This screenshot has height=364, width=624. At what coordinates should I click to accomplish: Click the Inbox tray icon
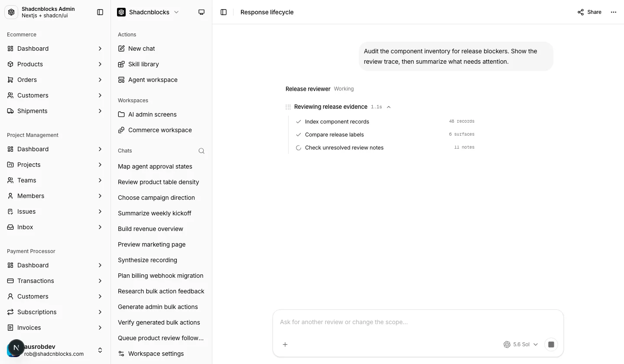tap(10, 227)
